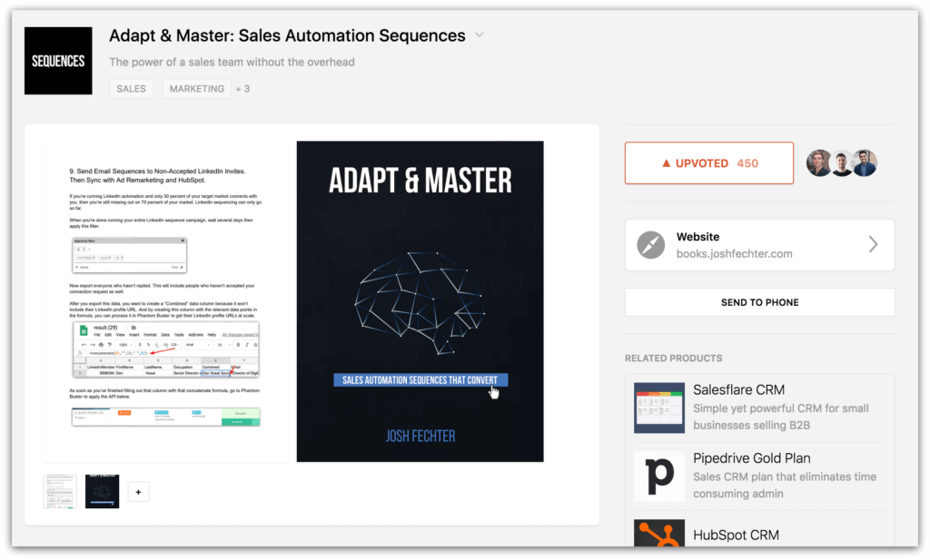Click 'Simple yet powerful CRM' description

coord(781,417)
